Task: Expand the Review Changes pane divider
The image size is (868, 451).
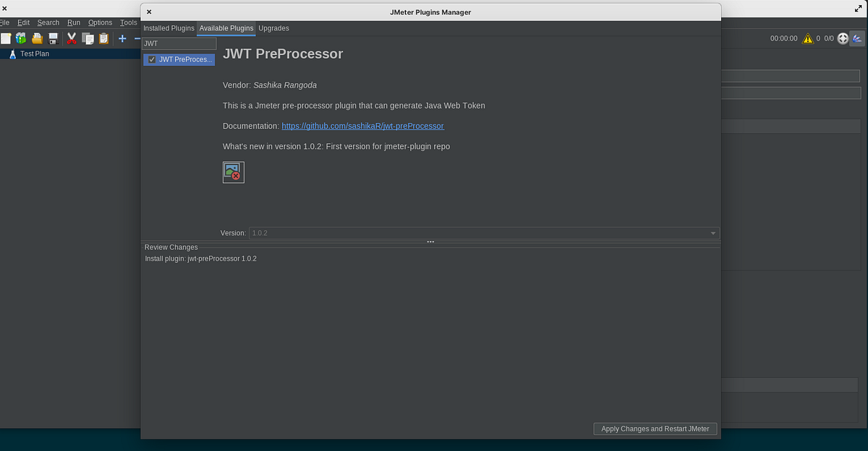Action: tap(430, 241)
